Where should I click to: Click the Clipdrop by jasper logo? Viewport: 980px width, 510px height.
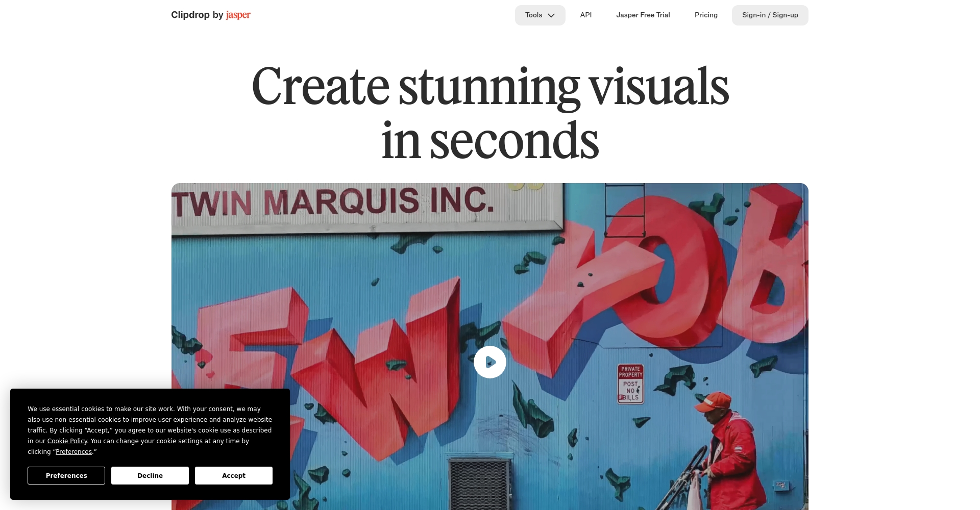click(x=211, y=15)
